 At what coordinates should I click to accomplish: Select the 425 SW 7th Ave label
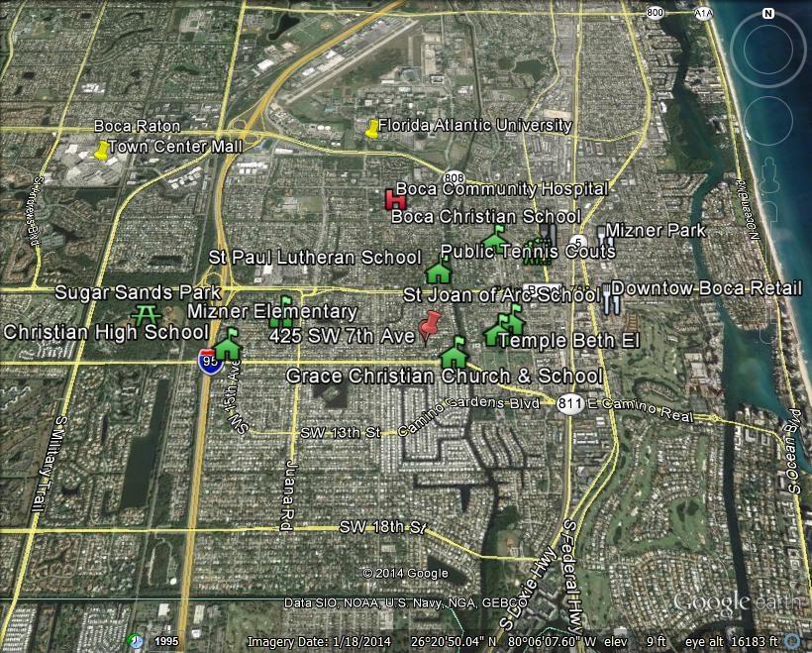click(343, 336)
